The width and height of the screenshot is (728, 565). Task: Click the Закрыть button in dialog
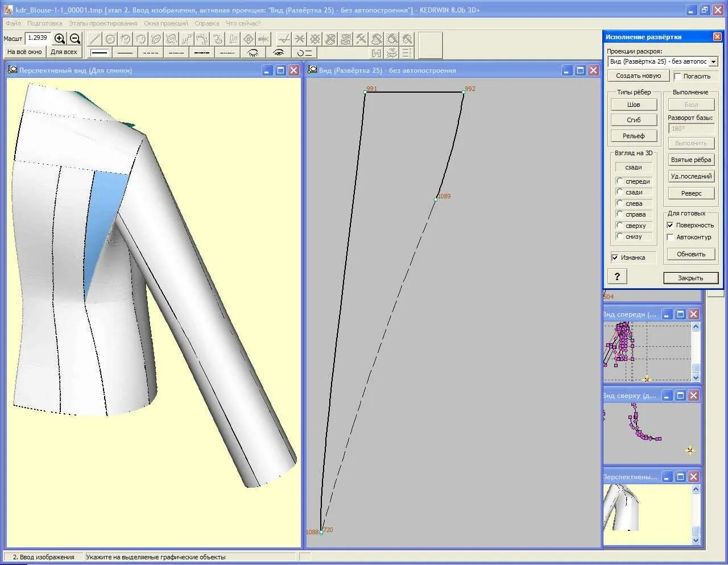690,278
